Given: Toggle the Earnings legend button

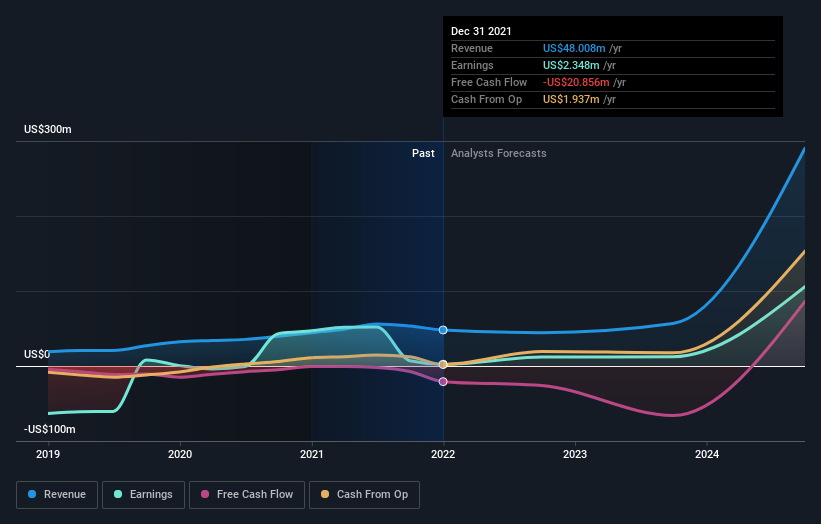Looking at the screenshot, I should point(143,495).
